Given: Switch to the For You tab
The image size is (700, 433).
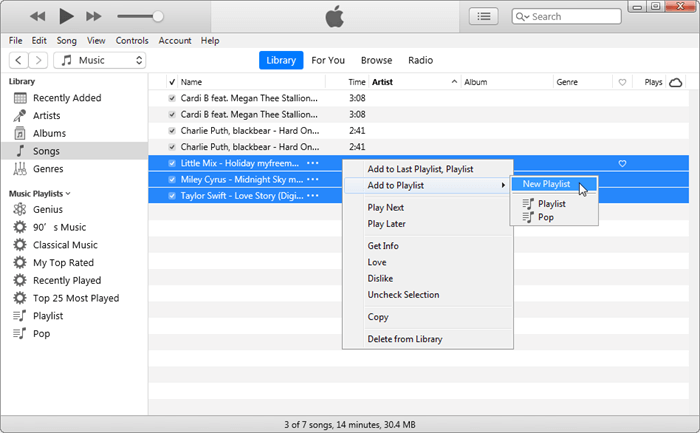Looking at the screenshot, I should tap(328, 60).
